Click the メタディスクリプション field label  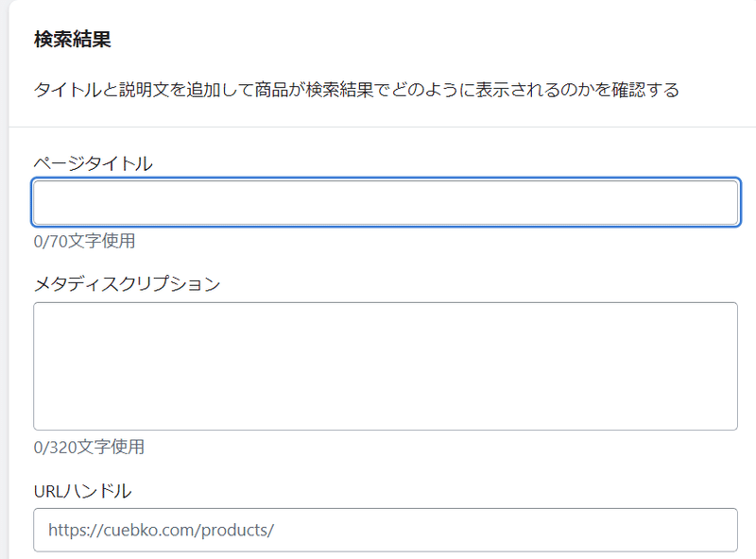pos(127,283)
